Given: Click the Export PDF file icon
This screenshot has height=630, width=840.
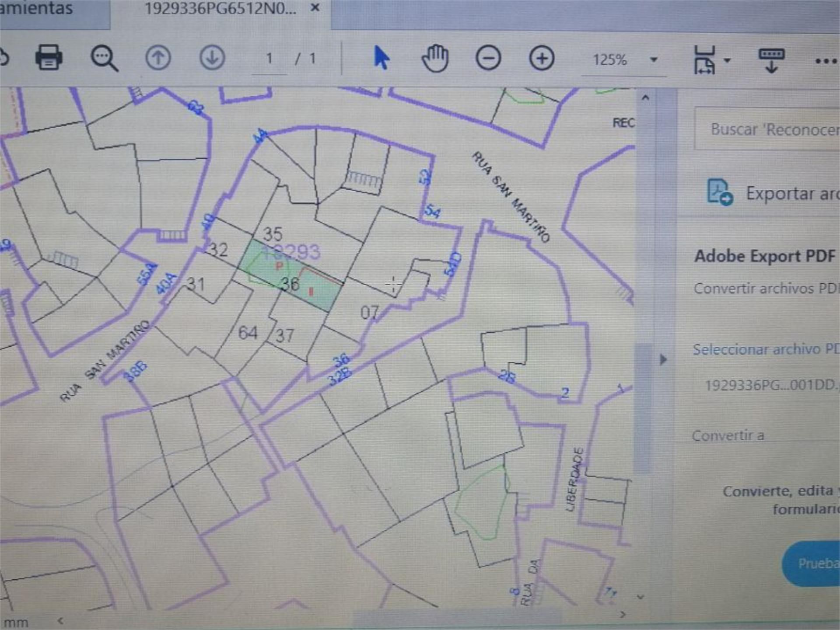Looking at the screenshot, I should (719, 191).
